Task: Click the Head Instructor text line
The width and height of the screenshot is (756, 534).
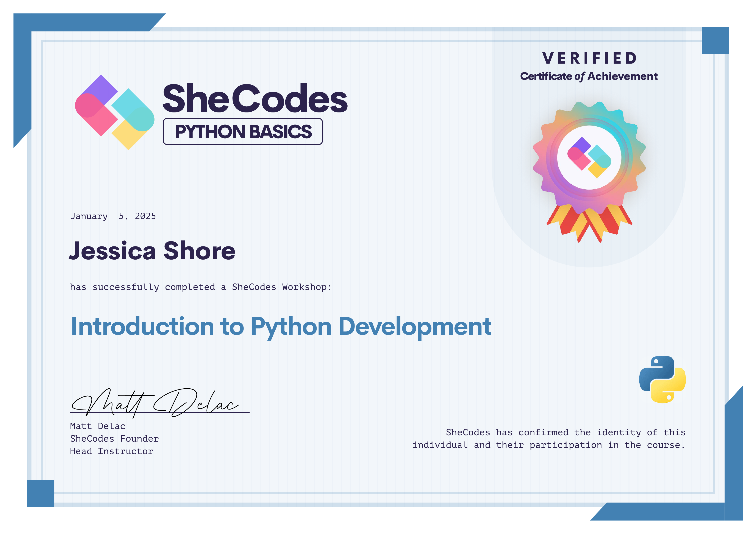Action: coord(111,451)
